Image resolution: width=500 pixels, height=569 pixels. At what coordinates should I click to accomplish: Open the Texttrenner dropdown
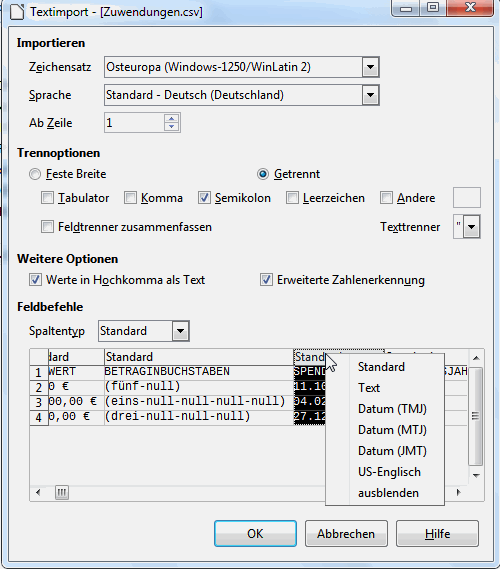point(471,227)
